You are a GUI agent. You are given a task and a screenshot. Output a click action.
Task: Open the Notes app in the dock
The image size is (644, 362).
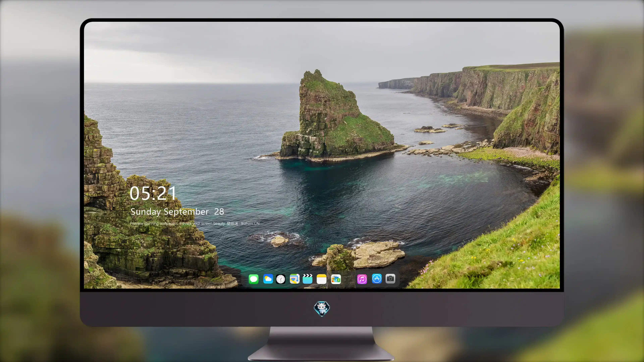tap(321, 279)
